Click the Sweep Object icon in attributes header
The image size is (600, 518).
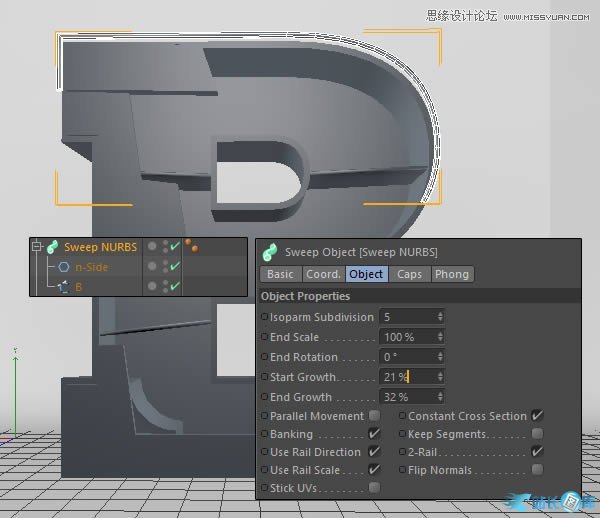tap(271, 252)
